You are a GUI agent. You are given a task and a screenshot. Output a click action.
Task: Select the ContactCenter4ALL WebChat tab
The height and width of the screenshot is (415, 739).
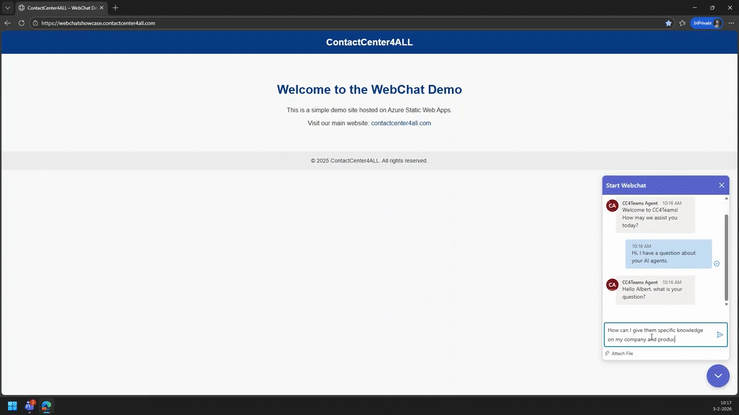pyautogui.click(x=61, y=8)
